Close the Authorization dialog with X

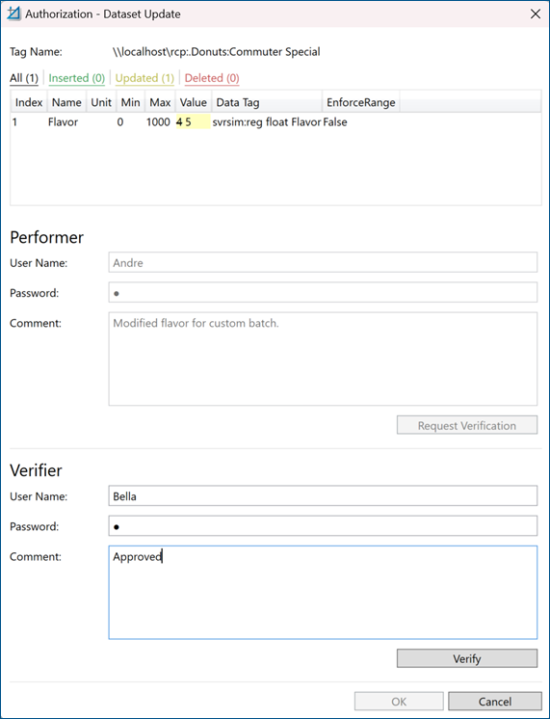pos(535,14)
